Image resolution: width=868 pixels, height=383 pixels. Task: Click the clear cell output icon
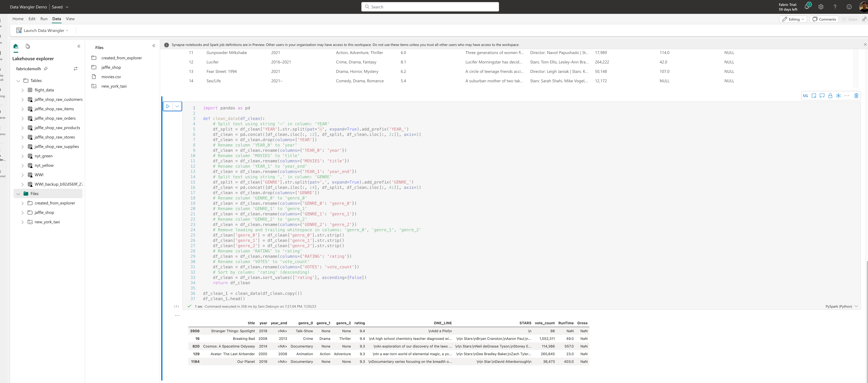pyautogui.click(x=814, y=96)
